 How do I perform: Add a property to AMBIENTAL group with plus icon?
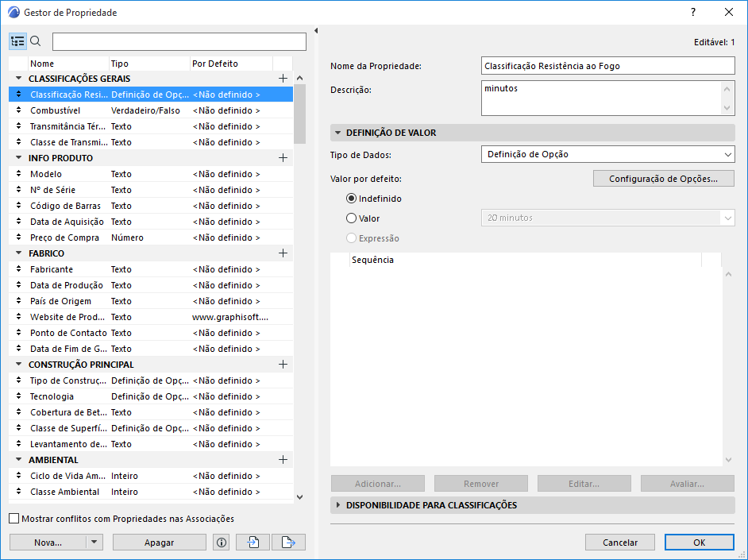283,460
